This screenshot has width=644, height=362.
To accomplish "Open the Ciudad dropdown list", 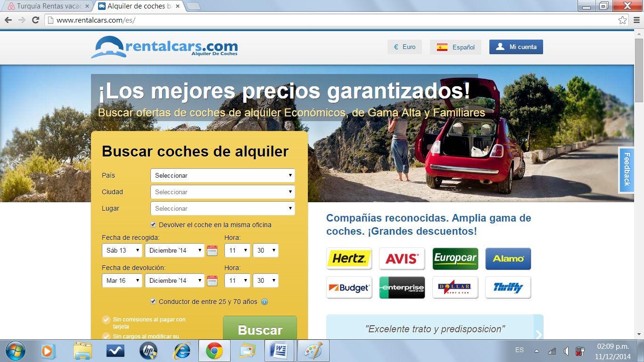I will 223,192.
